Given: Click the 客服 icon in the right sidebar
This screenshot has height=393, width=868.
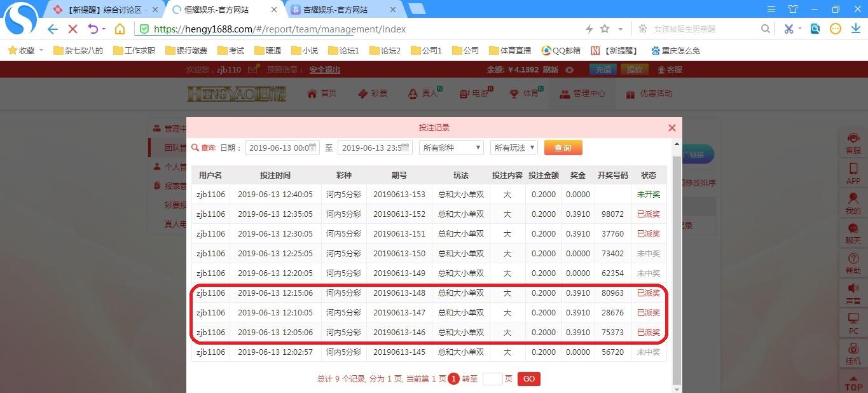Looking at the screenshot, I should pyautogui.click(x=853, y=143).
